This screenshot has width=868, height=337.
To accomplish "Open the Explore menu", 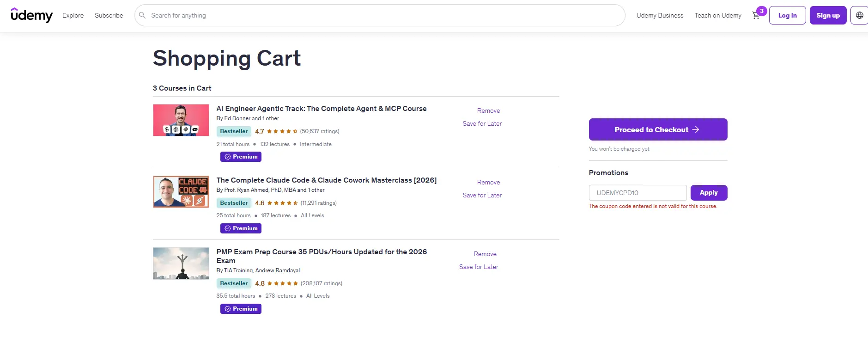I will pyautogui.click(x=73, y=15).
